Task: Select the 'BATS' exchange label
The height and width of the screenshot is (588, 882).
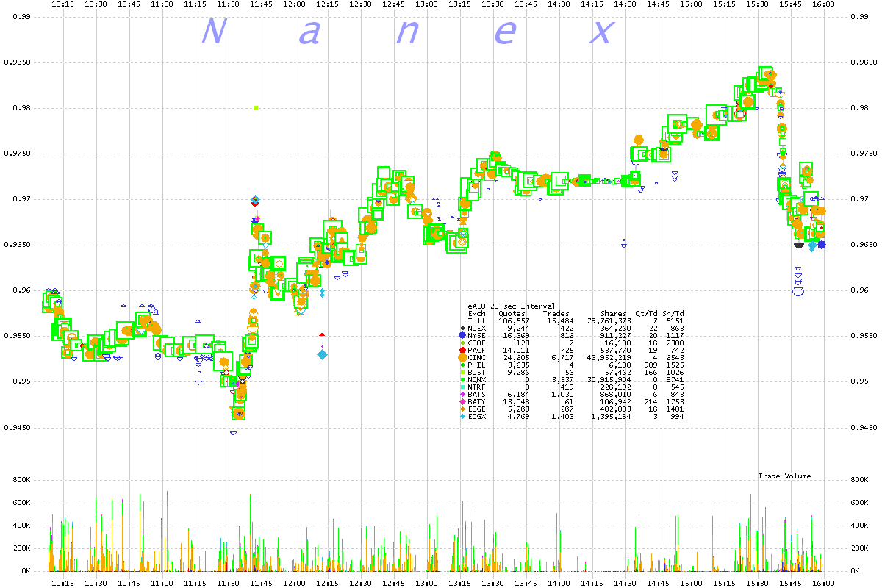Action: pyautogui.click(x=477, y=394)
